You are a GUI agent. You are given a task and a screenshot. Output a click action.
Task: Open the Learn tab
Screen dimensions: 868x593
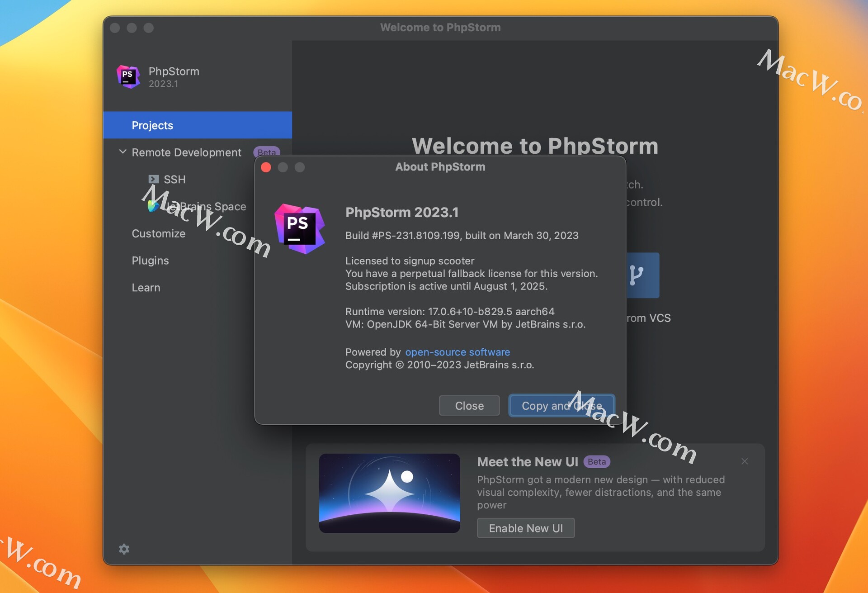[x=146, y=288]
